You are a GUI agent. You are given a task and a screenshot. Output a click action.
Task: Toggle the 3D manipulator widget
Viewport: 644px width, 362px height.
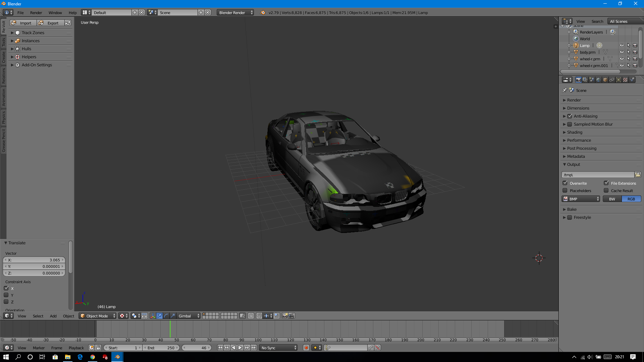tap(153, 316)
